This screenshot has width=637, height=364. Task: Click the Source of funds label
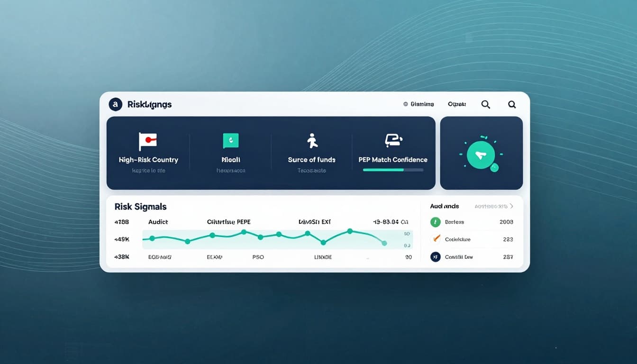311,160
